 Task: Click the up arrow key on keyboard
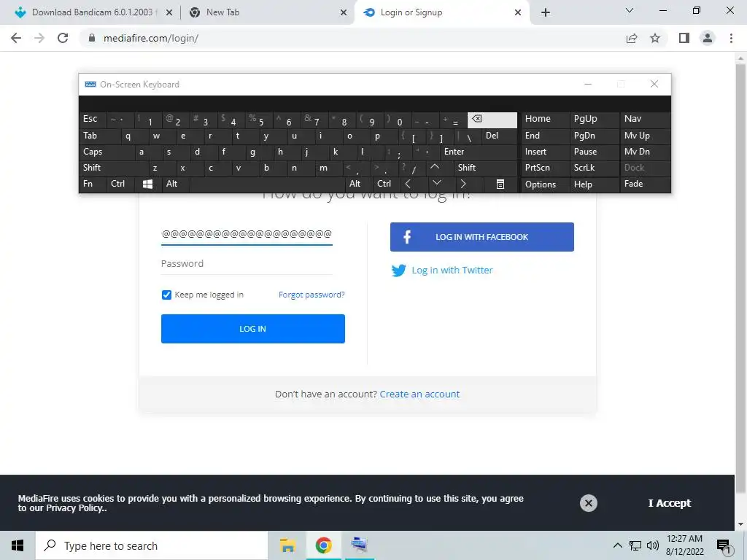[x=435, y=167]
